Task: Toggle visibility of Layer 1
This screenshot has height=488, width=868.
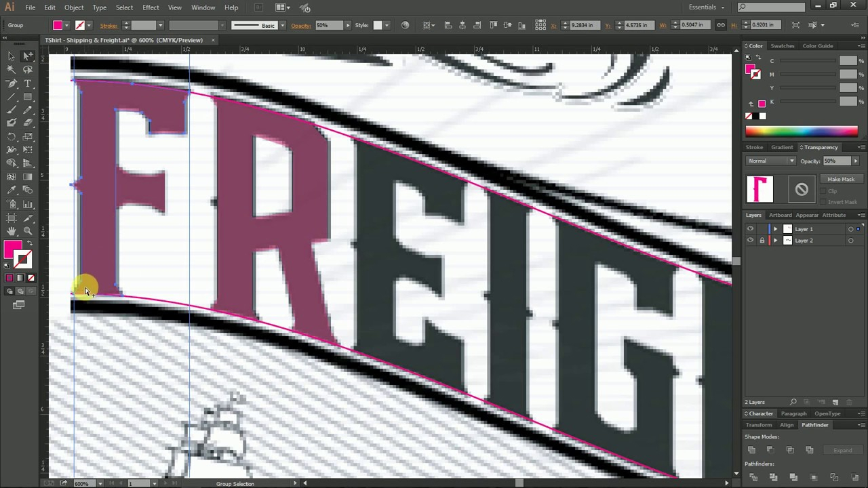Action: click(750, 229)
